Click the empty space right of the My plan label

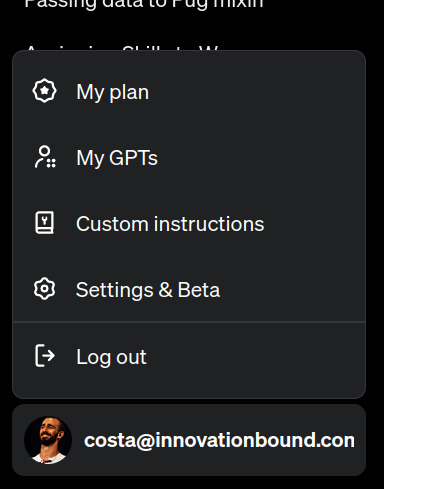pyautogui.click(x=257, y=92)
